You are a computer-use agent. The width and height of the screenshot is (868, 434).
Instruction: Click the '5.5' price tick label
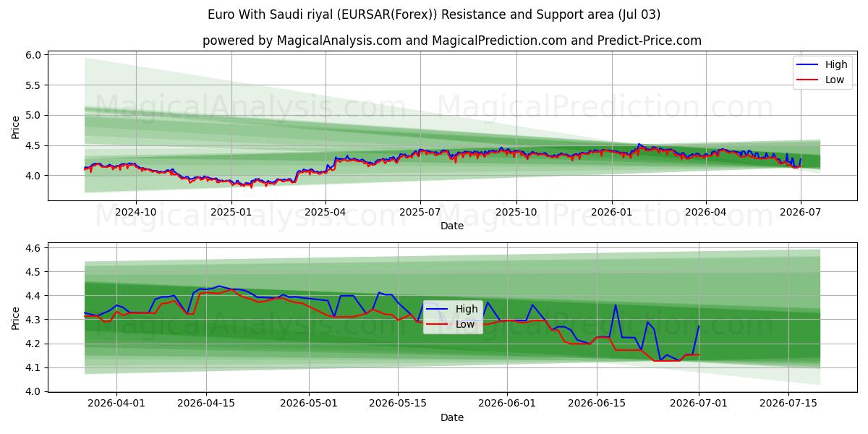pyautogui.click(x=35, y=85)
